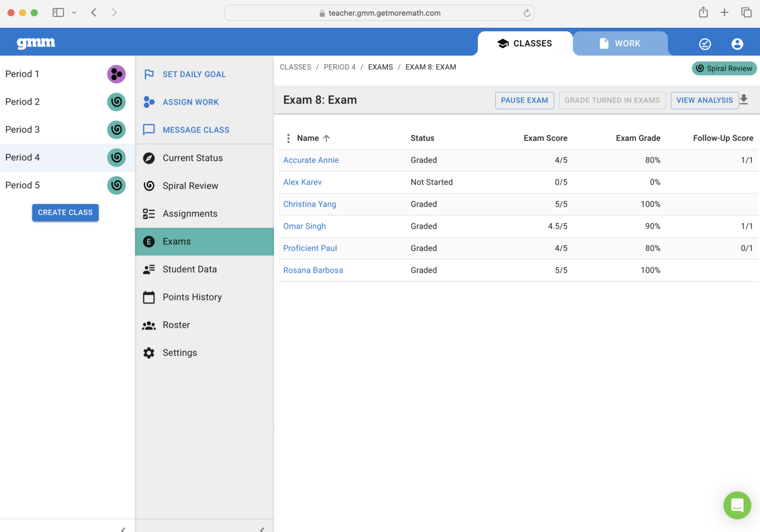The image size is (760, 532).
Task: Open Safari's sidebar dropdown chevron
Action: pos(74,12)
